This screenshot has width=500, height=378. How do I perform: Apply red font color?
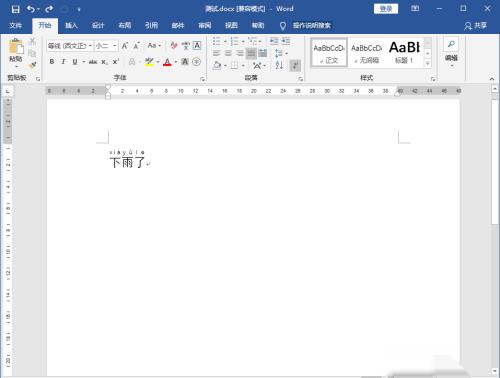click(x=167, y=62)
